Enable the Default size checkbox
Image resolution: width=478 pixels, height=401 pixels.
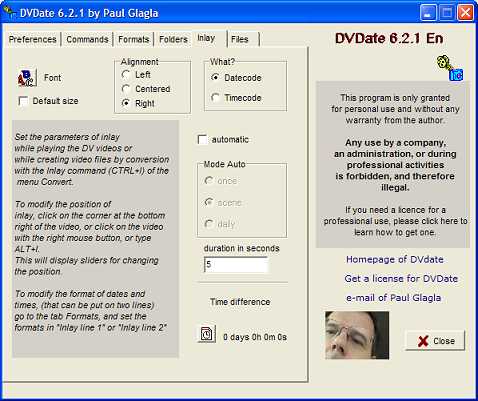pyautogui.click(x=23, y=101)
